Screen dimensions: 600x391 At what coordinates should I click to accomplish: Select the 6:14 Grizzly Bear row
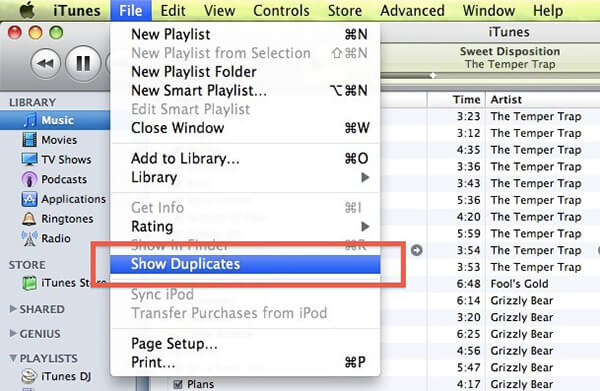pyautogui.click(x=490, y=301)
